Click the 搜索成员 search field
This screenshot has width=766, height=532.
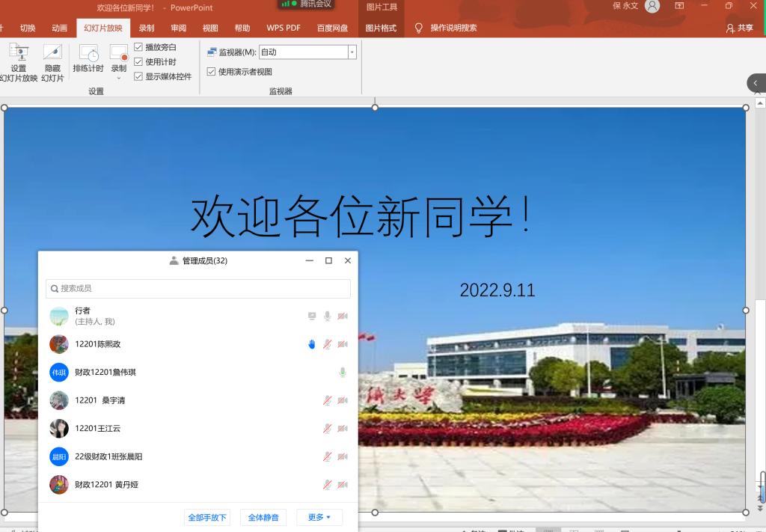coord(198,288)
